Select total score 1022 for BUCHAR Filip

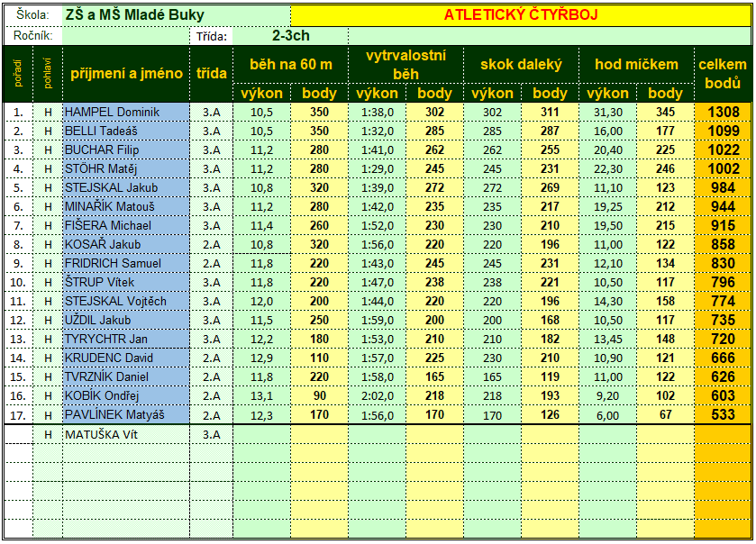coord(723,150)
